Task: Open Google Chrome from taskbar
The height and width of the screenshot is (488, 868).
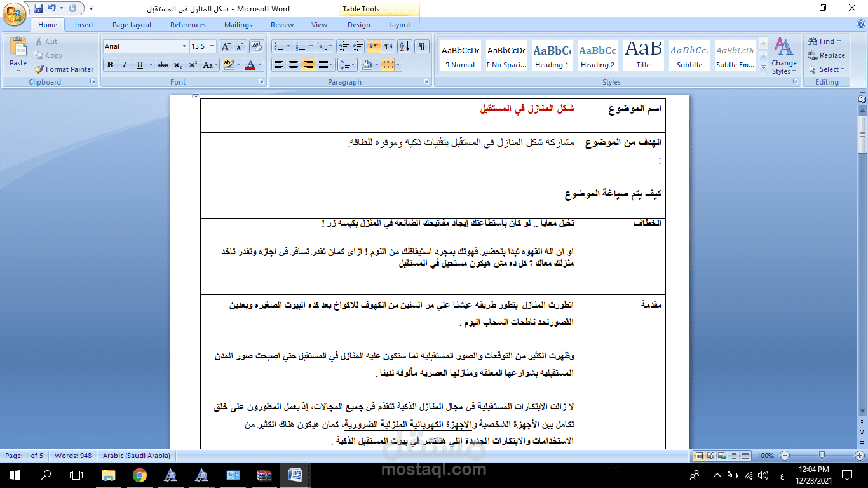Action: coord(140,475)
